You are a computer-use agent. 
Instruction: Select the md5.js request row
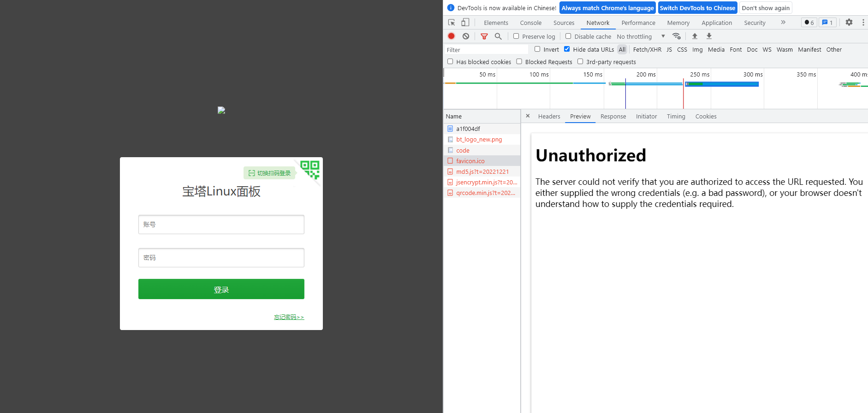[482, 171]
